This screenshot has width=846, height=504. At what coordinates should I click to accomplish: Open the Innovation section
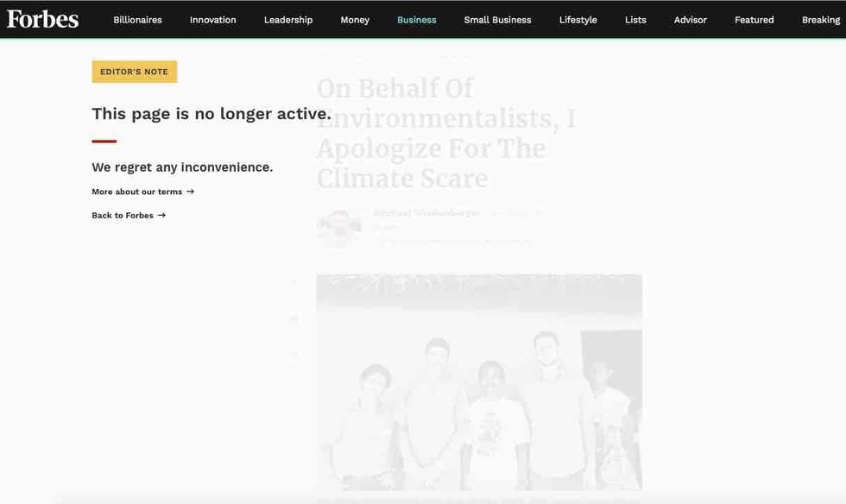(212, 20)
